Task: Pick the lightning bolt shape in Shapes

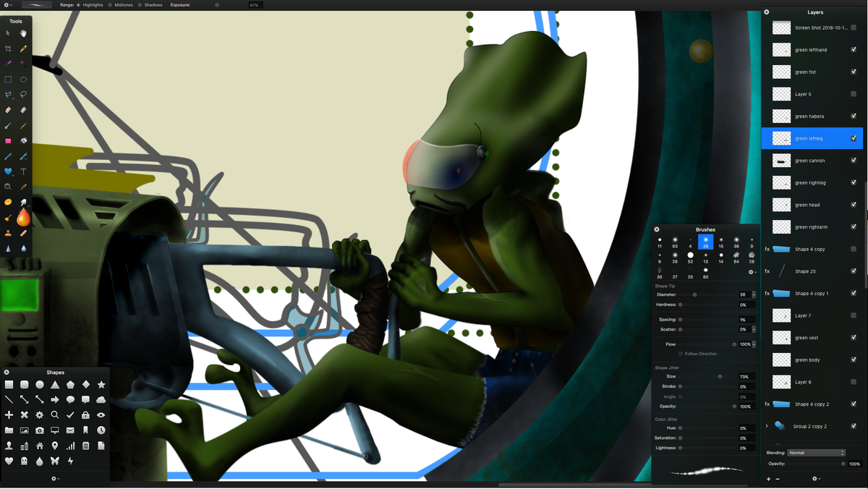Action: point(70,461)
